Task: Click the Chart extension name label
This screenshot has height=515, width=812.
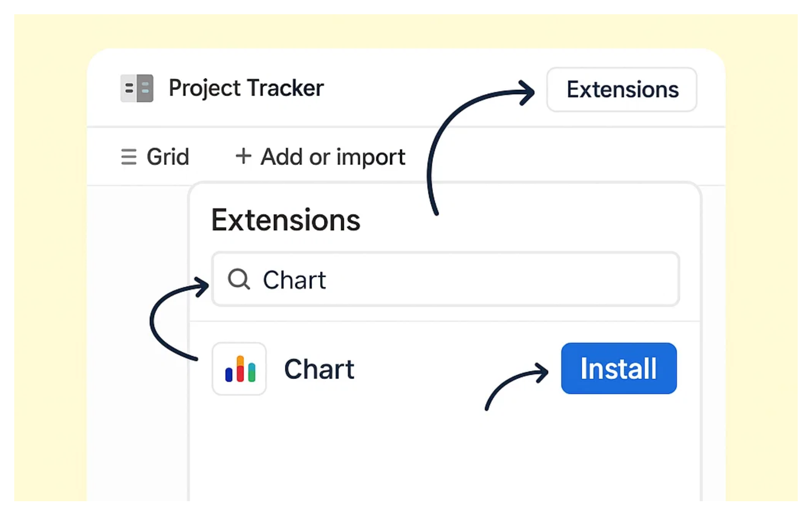Action: click(x=319, y=369)
